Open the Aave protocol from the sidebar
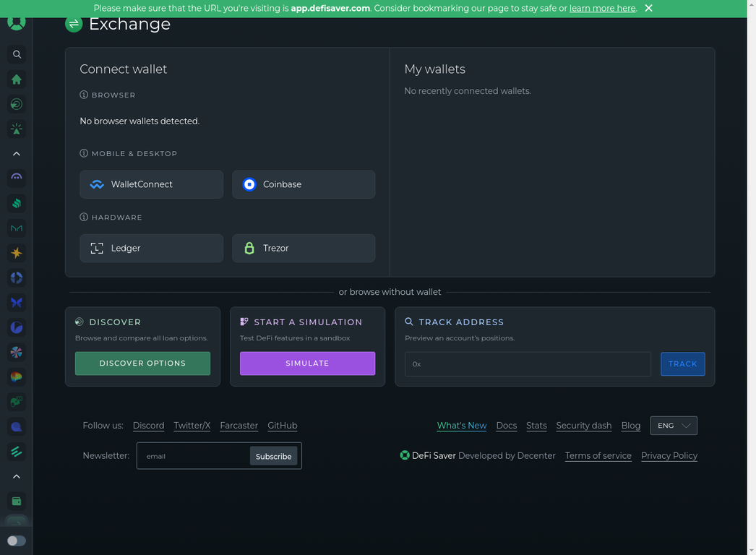756x555 pixels. point(16,178)
